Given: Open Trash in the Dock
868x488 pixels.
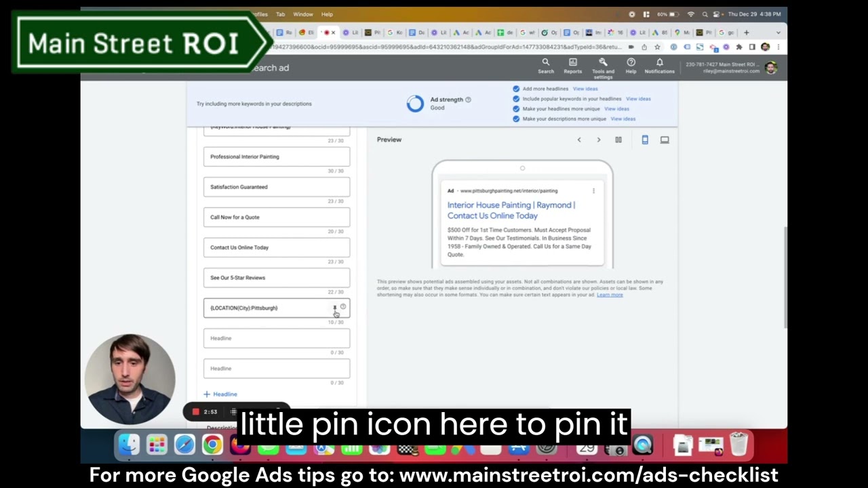Looking at the screenshot, I should [x=739, y=445].
